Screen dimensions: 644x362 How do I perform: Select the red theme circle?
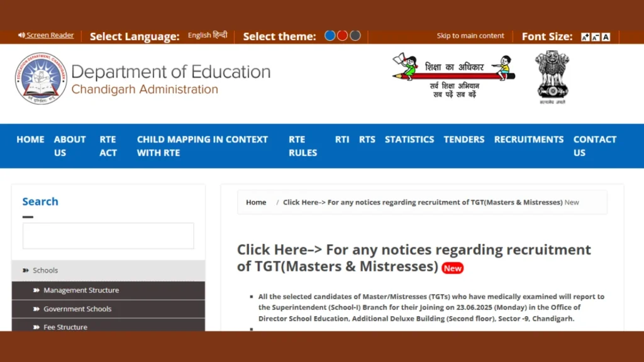(342, 35)
